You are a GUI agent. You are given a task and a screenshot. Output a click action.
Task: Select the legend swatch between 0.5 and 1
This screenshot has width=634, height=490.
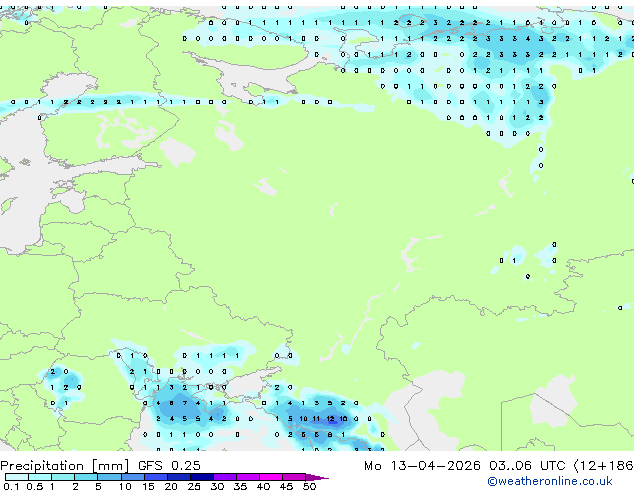point(40,477)
